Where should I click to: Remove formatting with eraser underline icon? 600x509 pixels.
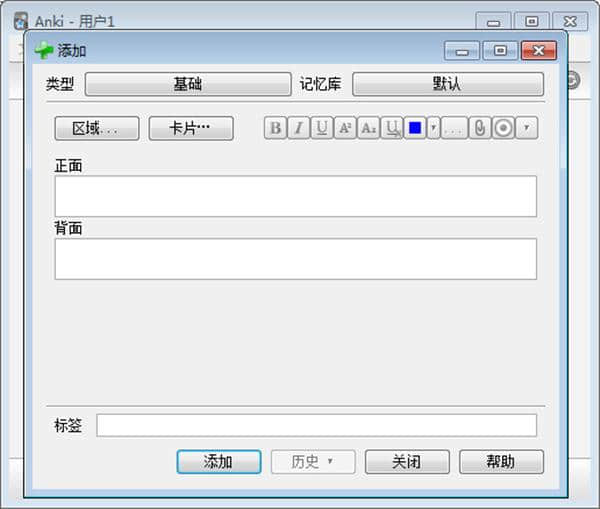coord(392,128)
